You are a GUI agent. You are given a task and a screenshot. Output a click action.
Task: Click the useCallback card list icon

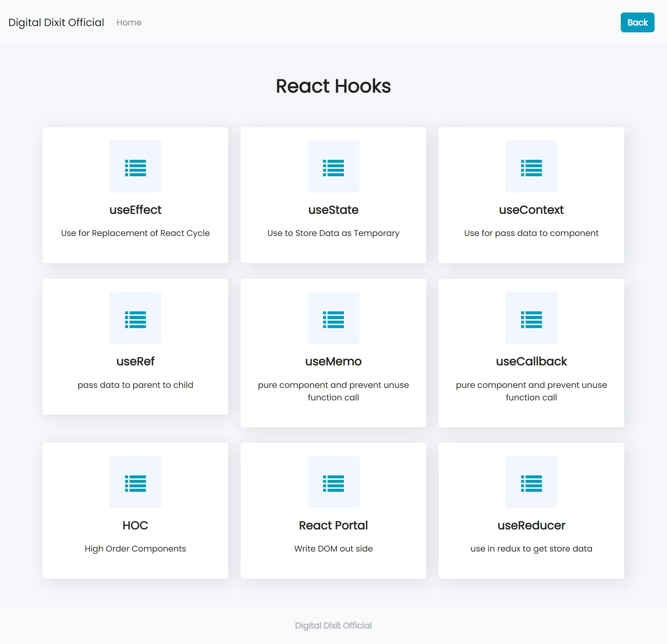click(531, 319)
